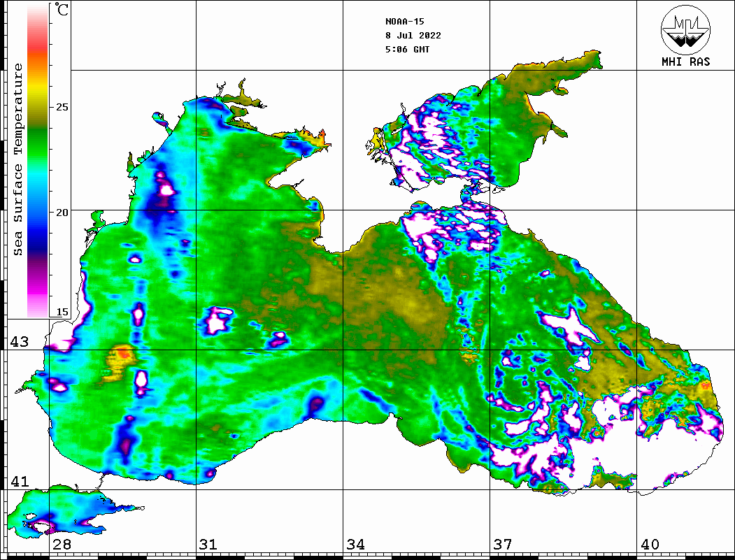Click the '5:06 GMT' time text
735x560 pixels.
407,49
